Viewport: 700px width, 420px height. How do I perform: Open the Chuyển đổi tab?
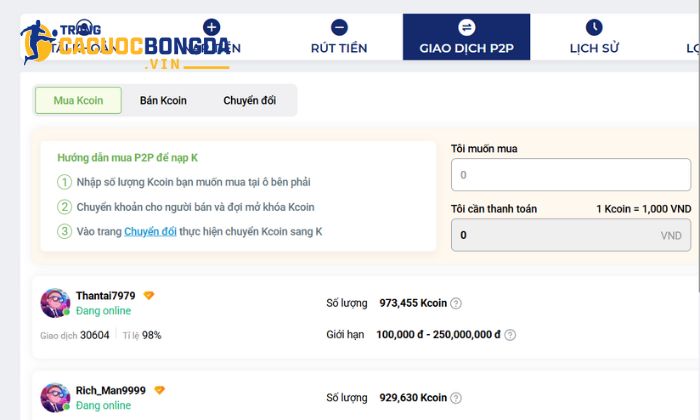[249, 100]
